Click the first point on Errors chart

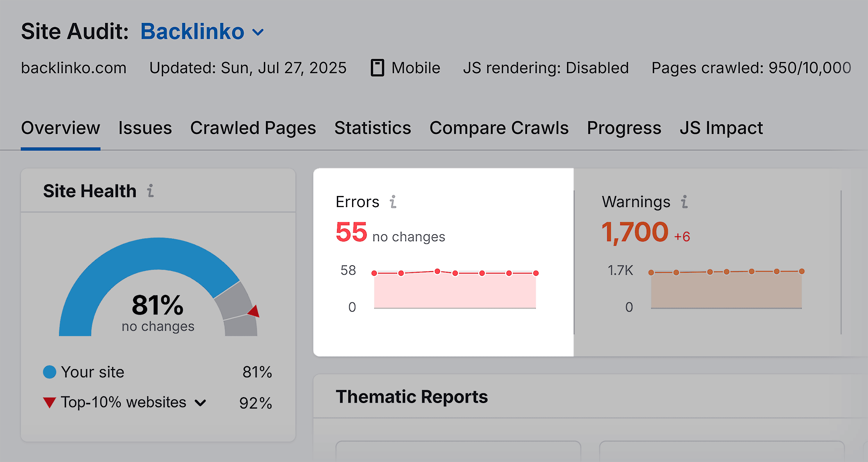374,273
